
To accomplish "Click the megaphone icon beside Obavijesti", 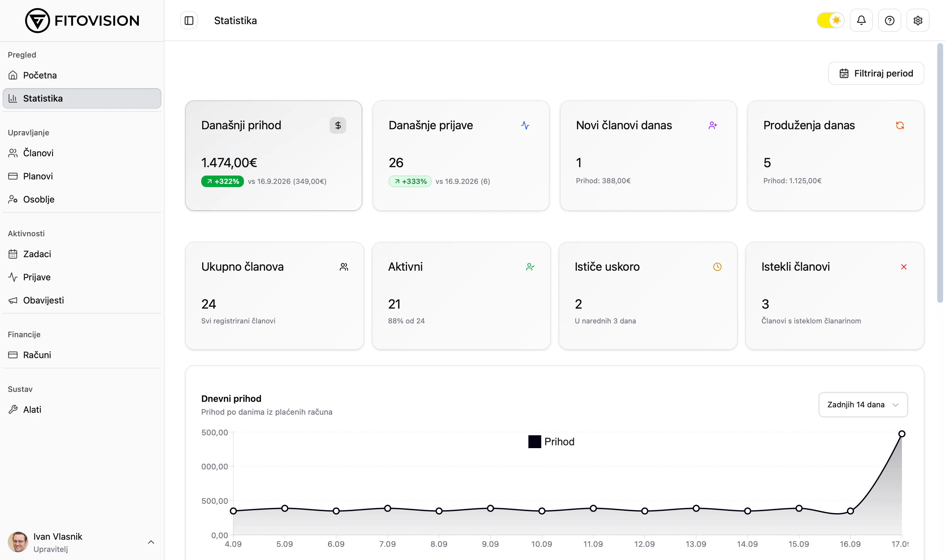I will pyautogui.click(x=13, y=300).
